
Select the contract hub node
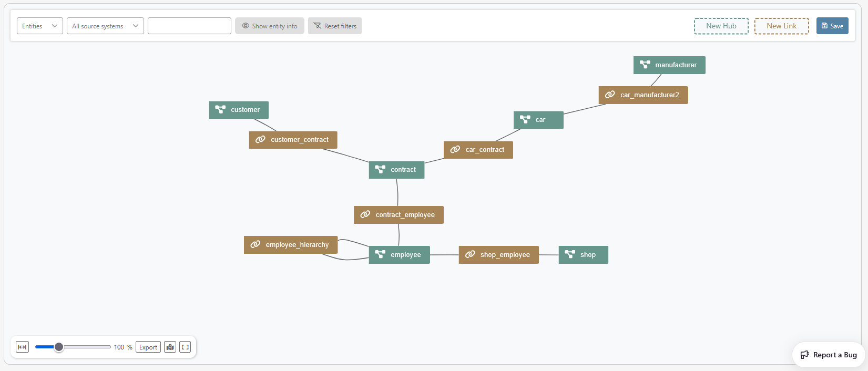[x=396, y=170]
